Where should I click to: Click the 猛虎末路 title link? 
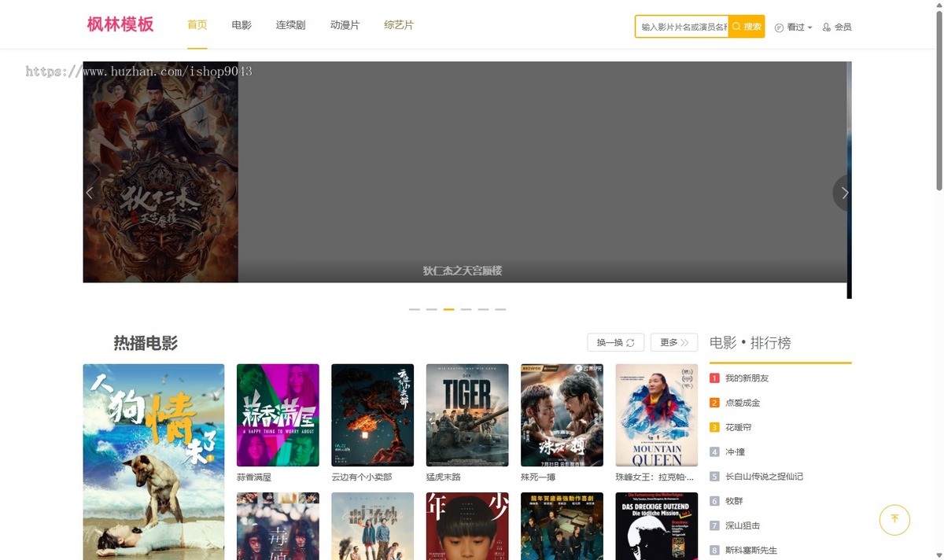(x=444, y=477)
